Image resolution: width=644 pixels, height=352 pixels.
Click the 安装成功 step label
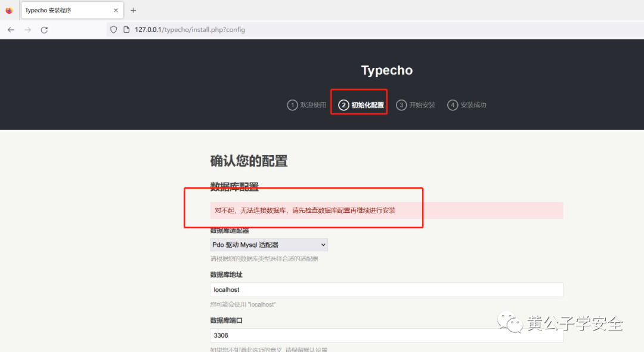pyautogui.click(x=472, y=104)
